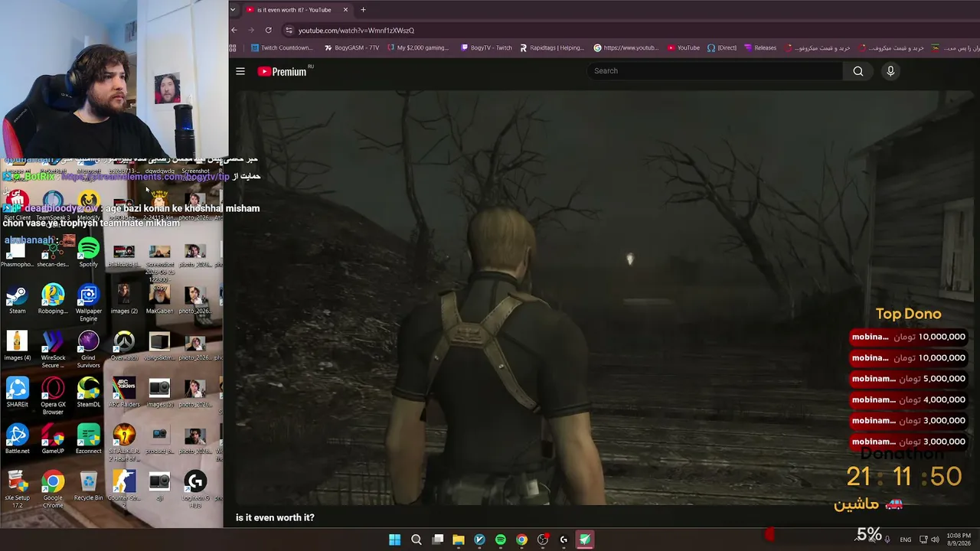The height and width of the screenshot is (551, 980).
Task: Open the 'Rapidtags | Helping' bookmark
Action: [x=551, y=47]
